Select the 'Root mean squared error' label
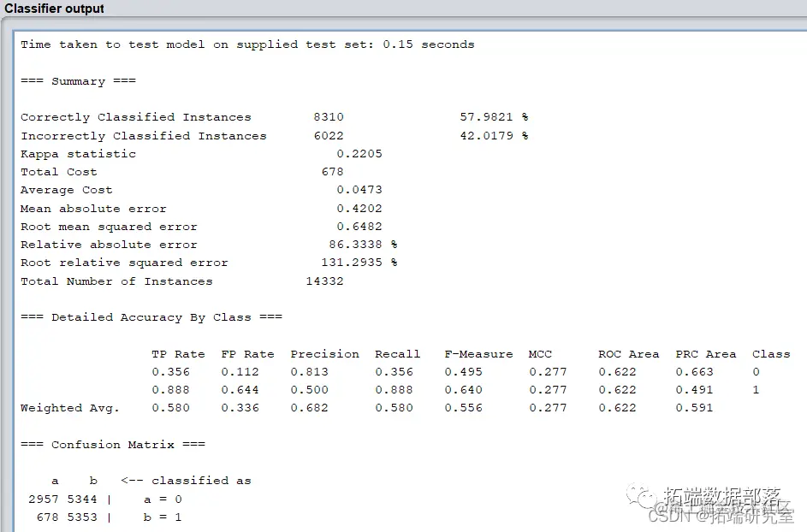 tap(109, 227)
